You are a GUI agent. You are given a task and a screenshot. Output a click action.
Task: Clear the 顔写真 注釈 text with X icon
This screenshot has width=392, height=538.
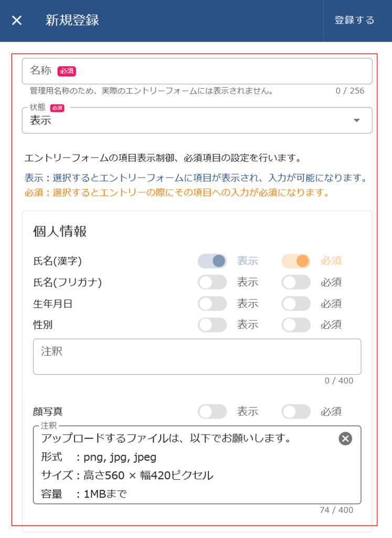coord(345,439)
